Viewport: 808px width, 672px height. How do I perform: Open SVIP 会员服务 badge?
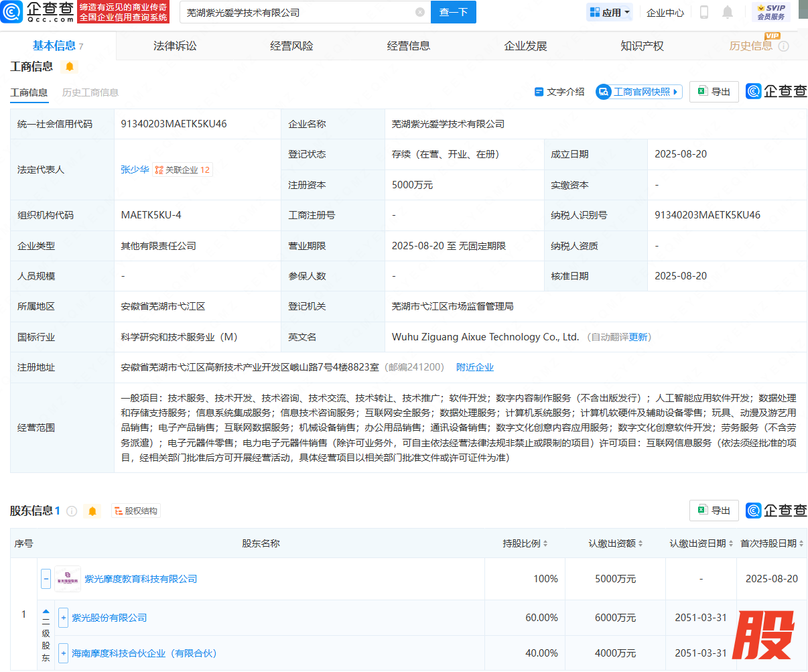[770, 12]
